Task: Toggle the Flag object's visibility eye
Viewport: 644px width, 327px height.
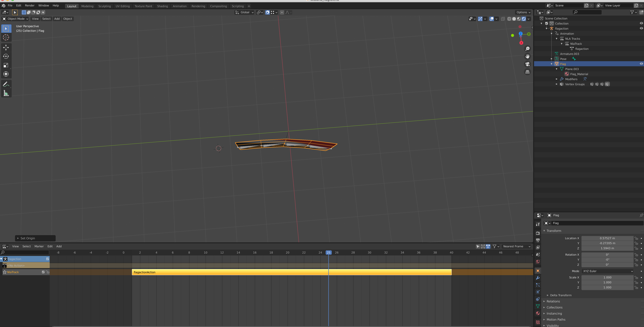Action: 641,64
